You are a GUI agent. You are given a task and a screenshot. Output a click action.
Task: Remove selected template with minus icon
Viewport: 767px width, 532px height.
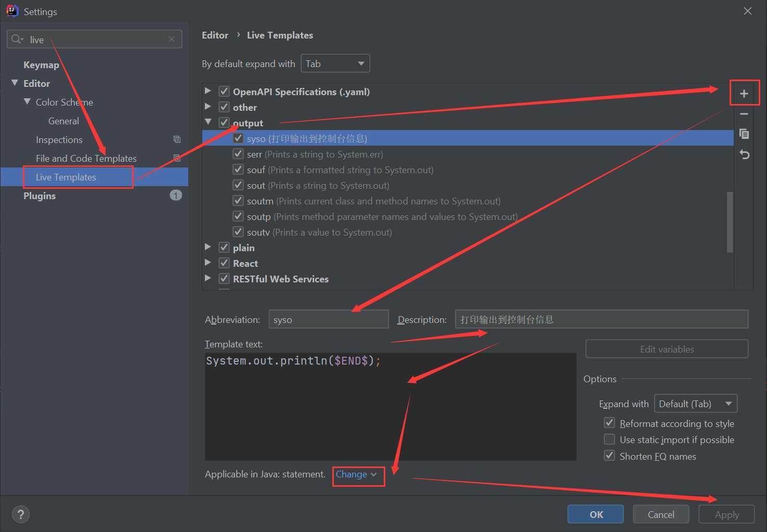tap(744, 113)
